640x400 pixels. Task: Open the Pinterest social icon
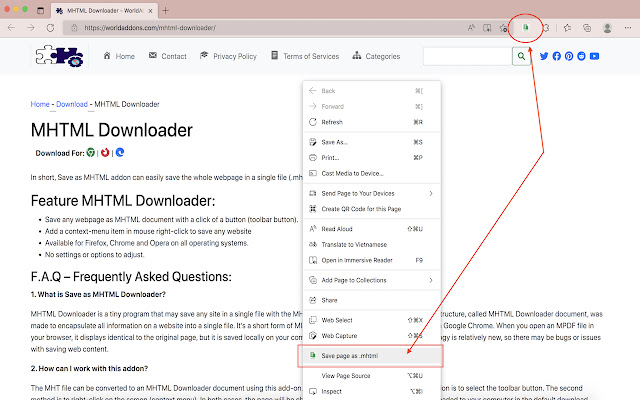[x=569, y=56]
